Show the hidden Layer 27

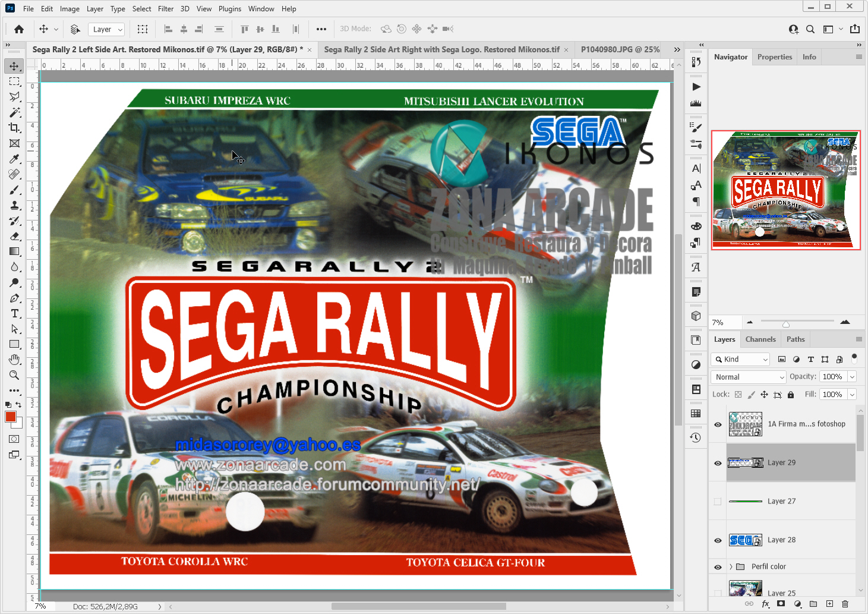[718, 501]
